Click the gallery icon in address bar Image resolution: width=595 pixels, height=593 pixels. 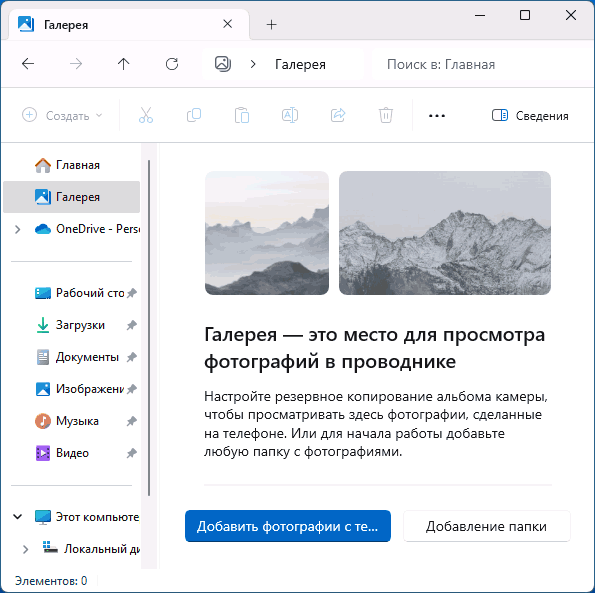click(x=223, y=64)
